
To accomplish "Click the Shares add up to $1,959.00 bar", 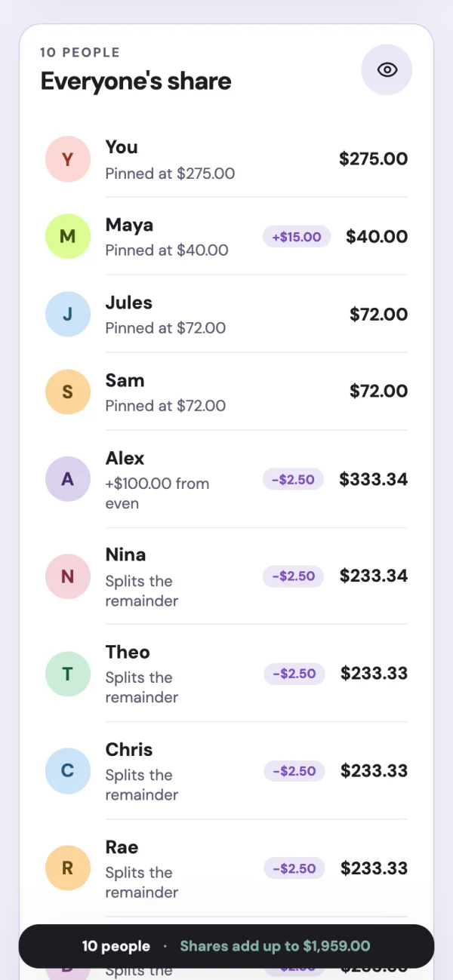I will (226, 946).
